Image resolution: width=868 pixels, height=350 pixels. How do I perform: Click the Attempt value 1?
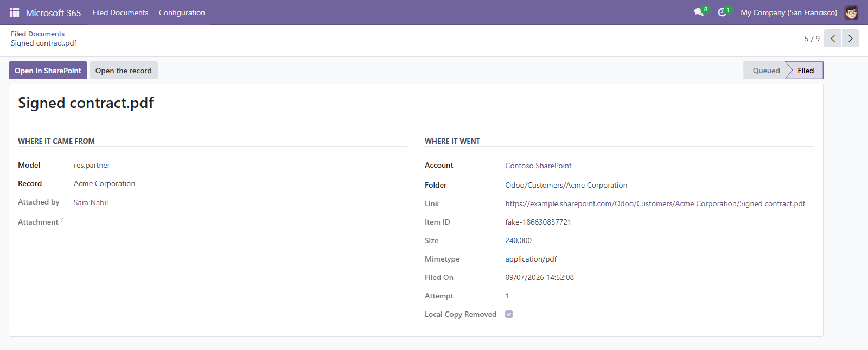coord(507,296)
